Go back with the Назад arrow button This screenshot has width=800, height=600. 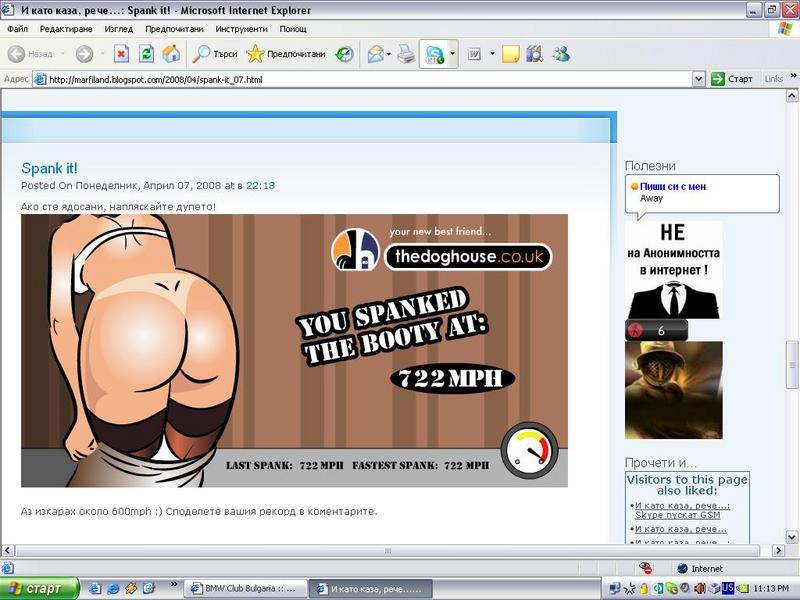30,54
